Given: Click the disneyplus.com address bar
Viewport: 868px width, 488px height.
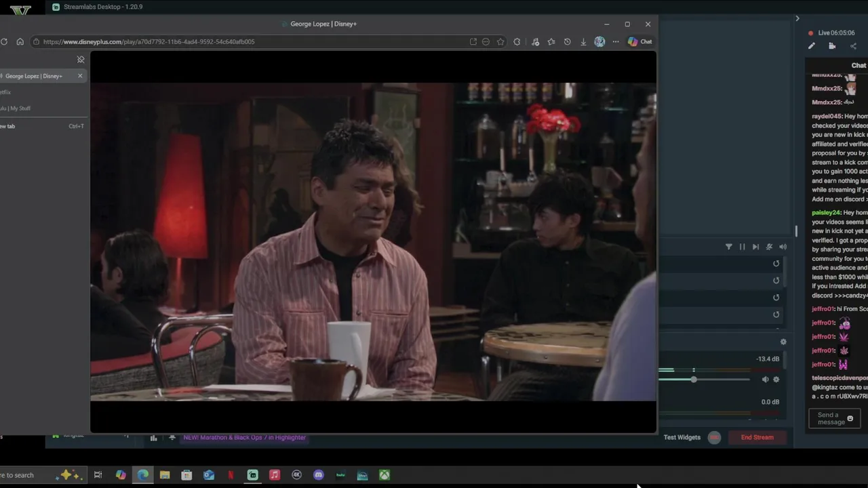Looking at the screenshot, I should 251,41.
